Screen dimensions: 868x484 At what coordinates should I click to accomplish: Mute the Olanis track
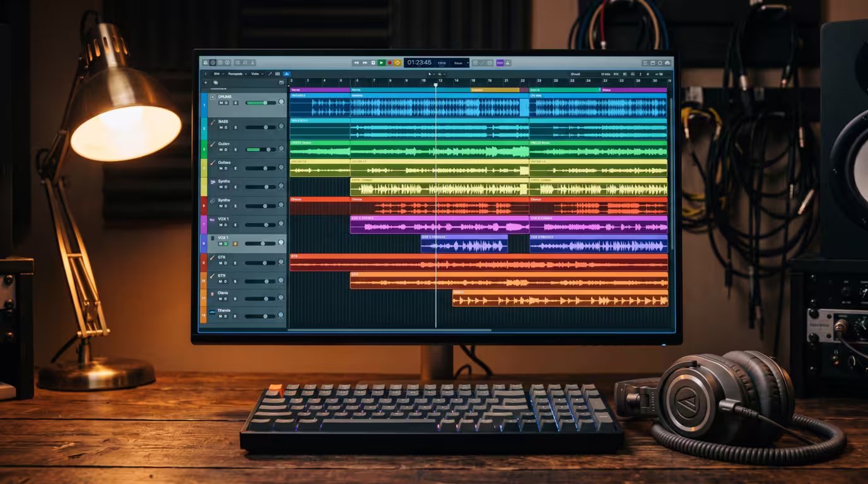pos(220,299)
